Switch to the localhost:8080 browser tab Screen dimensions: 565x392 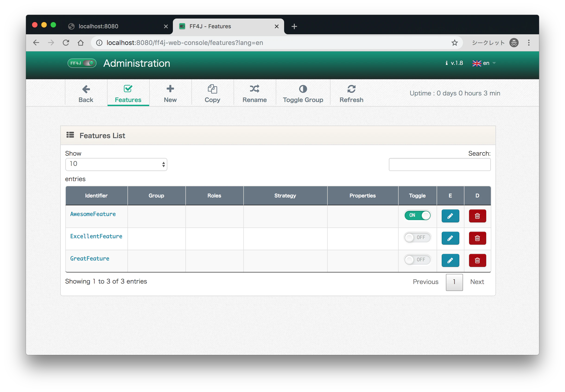98,26
